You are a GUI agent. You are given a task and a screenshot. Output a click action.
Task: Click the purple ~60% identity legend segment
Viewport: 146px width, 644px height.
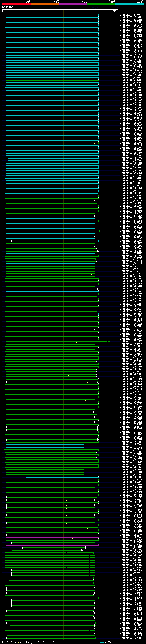point(73,4)
